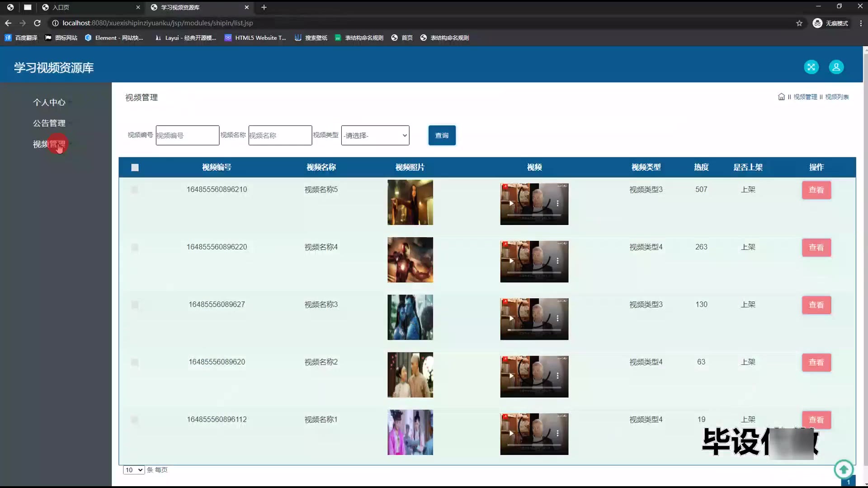Check the box for row 164855560896210

[x=134, y=190]
